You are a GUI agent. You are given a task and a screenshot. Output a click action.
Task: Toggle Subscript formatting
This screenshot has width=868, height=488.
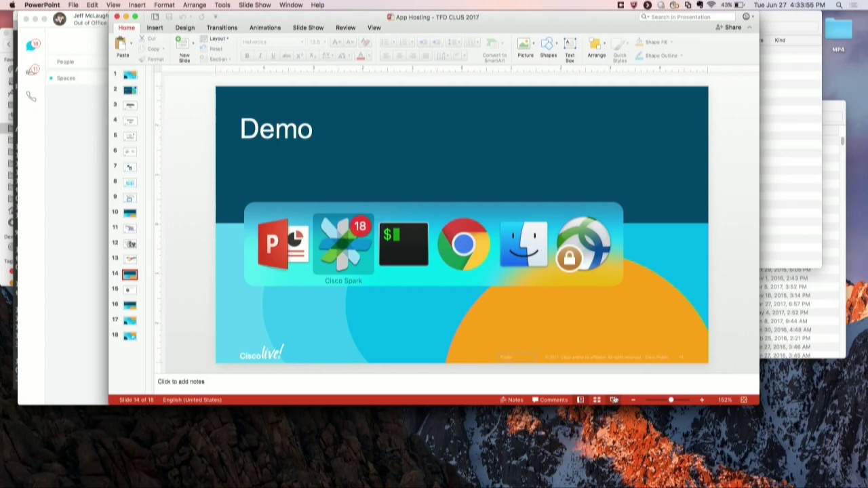(314, 56)
